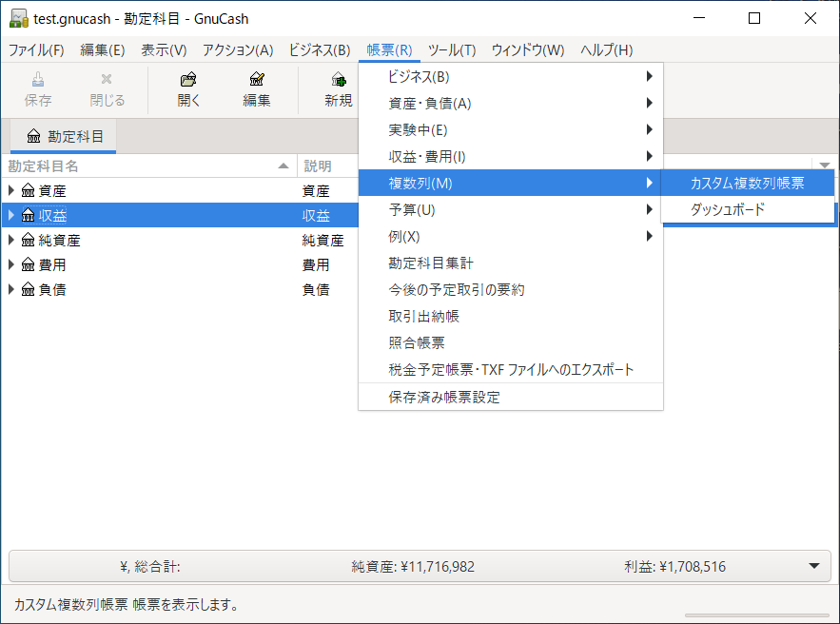Sort by 勘定科目名 column header
The width and height of the screenshot is (840, 624).
coord(149,166)
